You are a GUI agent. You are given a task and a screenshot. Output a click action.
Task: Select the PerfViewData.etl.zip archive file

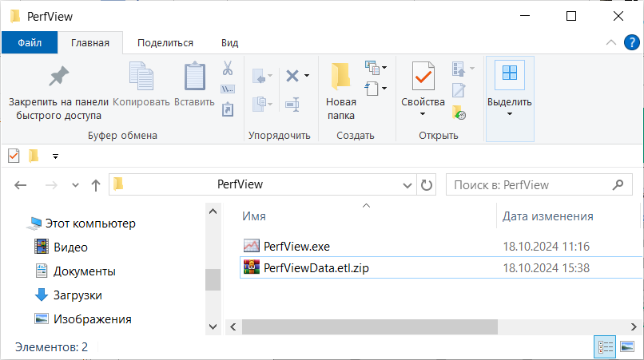[x=316, y=267]
